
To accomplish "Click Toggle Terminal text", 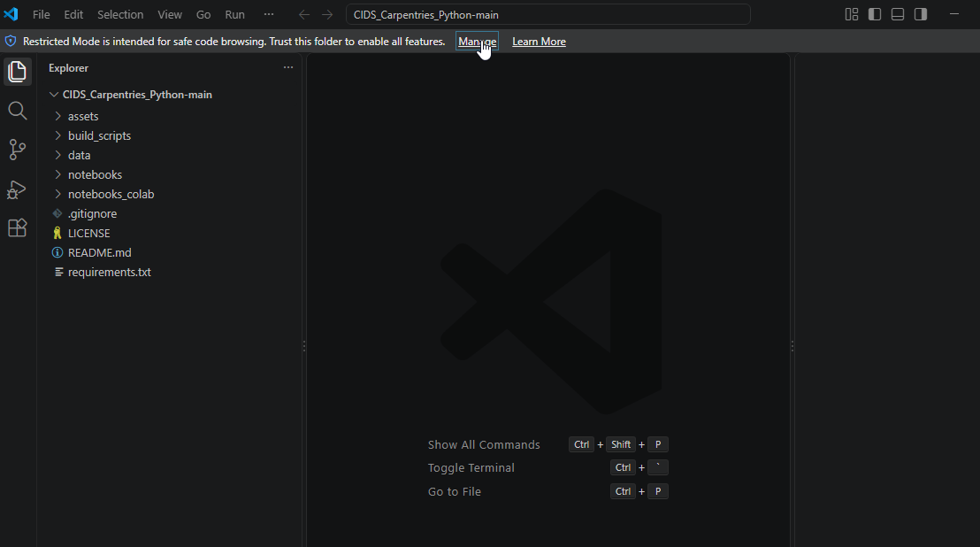I will coord(471,467).
